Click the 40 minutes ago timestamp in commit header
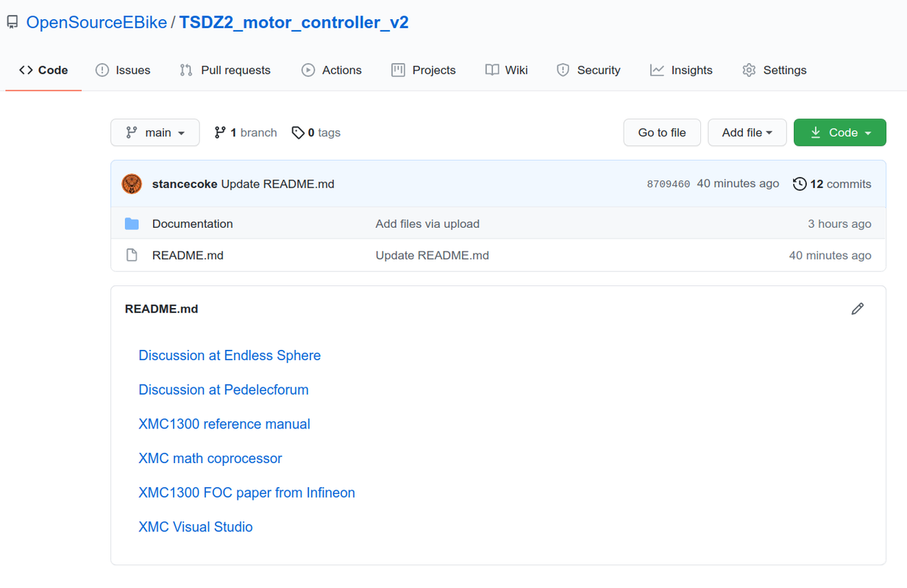The image size is (907, 588). point(738,184)
